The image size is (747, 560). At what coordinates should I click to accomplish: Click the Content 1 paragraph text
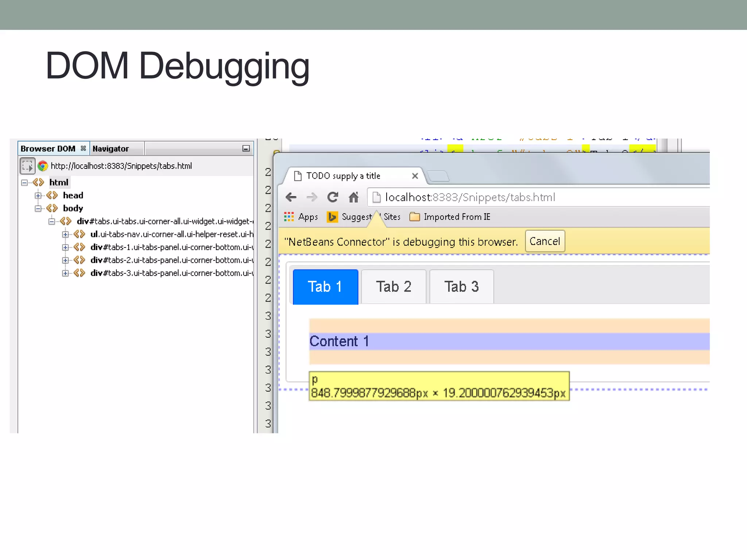pyautogui.click(x=339, y=341)
